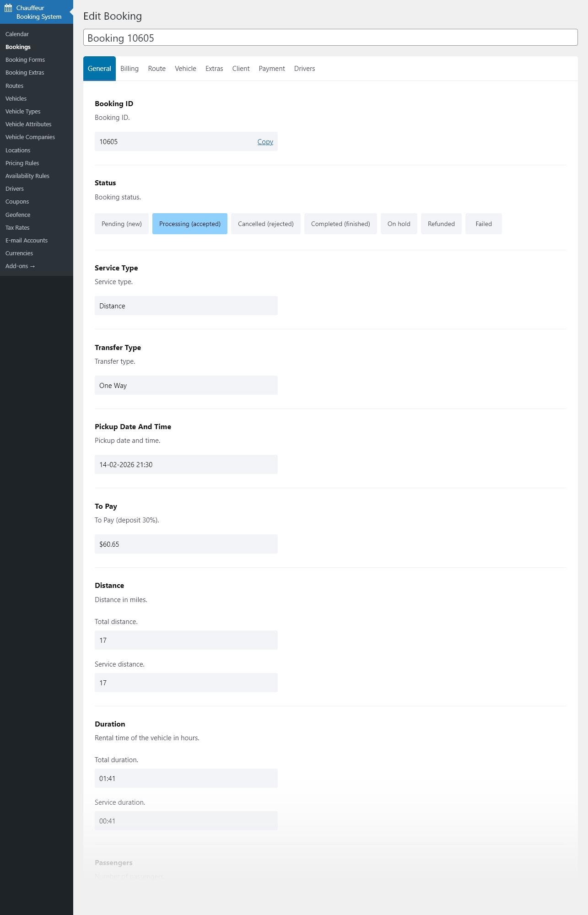The height and width of the screenshot is (915, 588).
Task: Click the Pickup Date And Time field
Action: [x=186, y=464]
